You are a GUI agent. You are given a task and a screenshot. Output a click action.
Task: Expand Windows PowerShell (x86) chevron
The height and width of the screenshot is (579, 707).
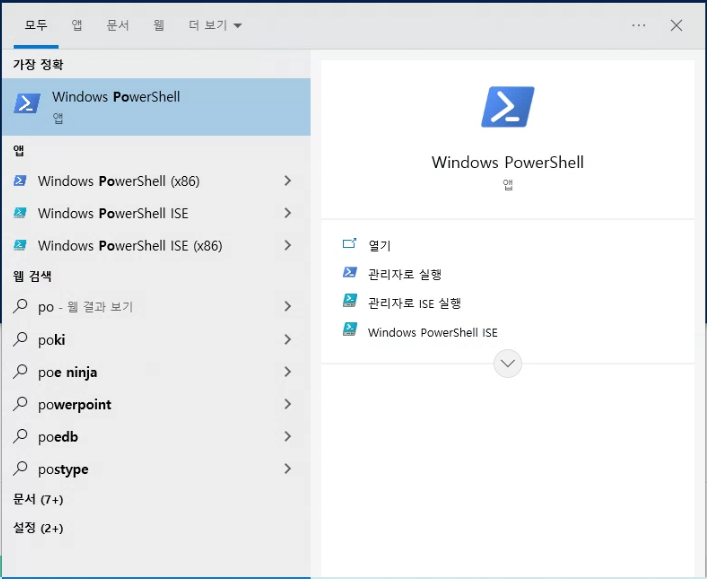coord(288,181)
